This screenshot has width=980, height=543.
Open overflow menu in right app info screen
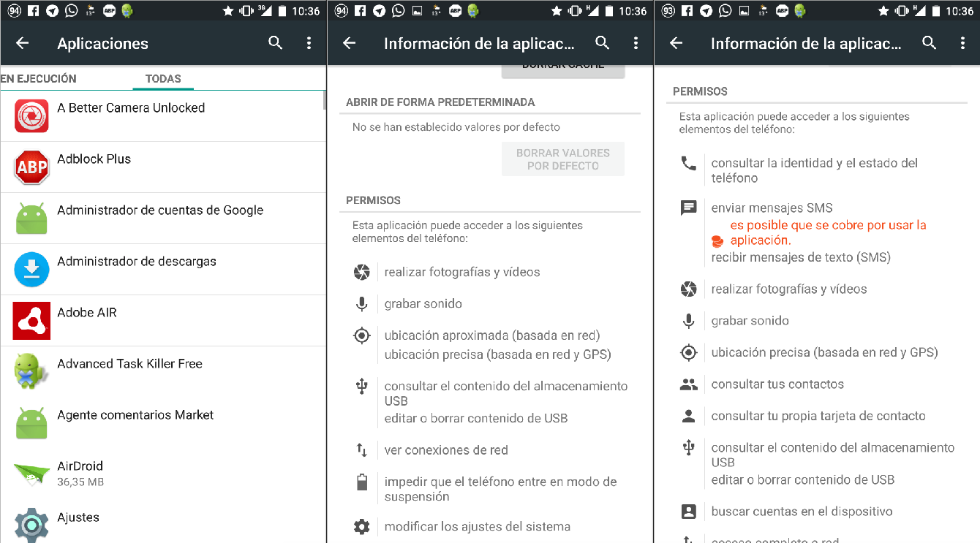(963, 43)
